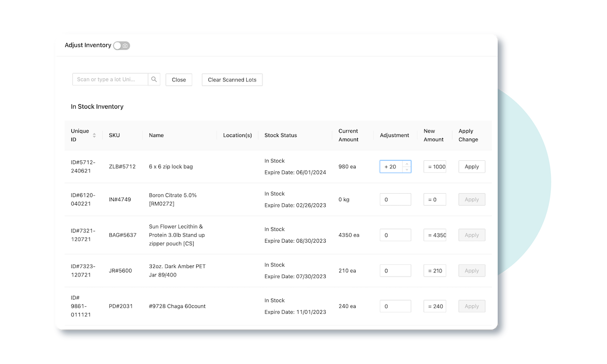Click Apply for 32oz. Dark Amber Jar row
The width and height of the screenshot is (607, 364).
click(x=472, y=271)
